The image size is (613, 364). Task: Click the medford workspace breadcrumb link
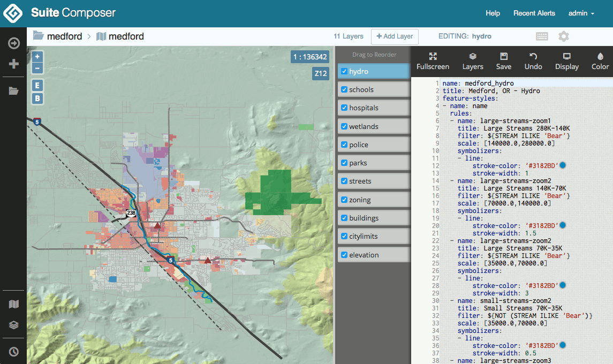tap(64, 36)
